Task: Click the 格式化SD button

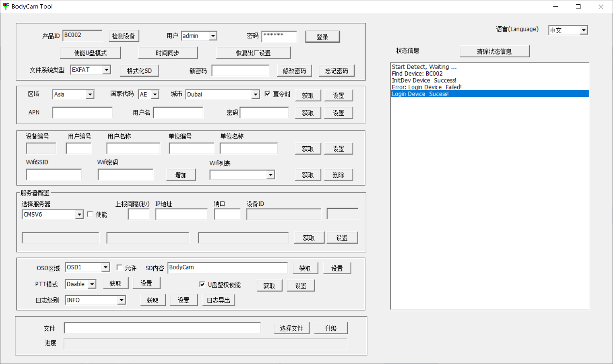Action: pos(139,70)
